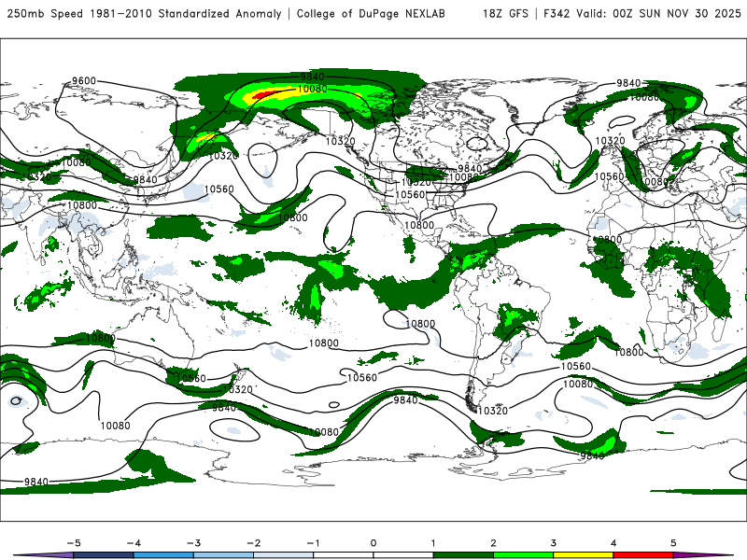Screen dimensions: 747x560
Task: Click "College of DuPage NEXLAB" title text
Action: pos(371,14)
